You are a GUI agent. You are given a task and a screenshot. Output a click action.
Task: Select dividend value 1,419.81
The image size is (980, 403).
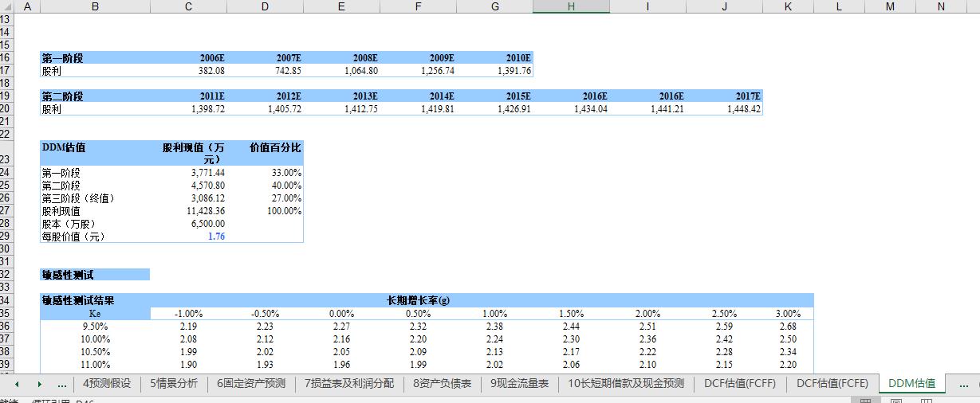point(418,108)
